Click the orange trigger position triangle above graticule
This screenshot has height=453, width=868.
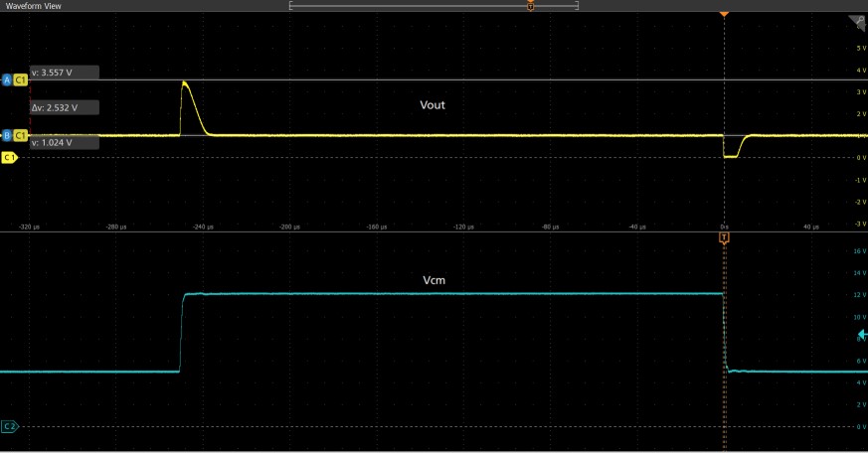(724, 14)
